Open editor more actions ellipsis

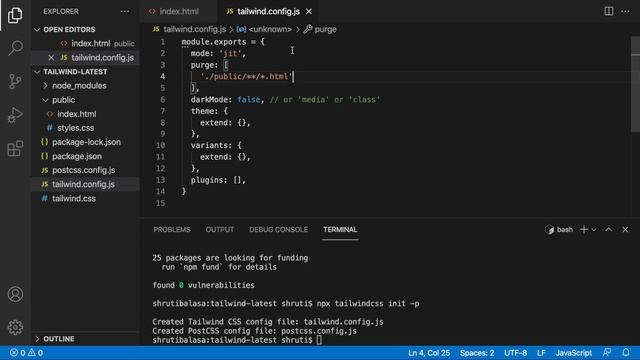pos(625,11)
